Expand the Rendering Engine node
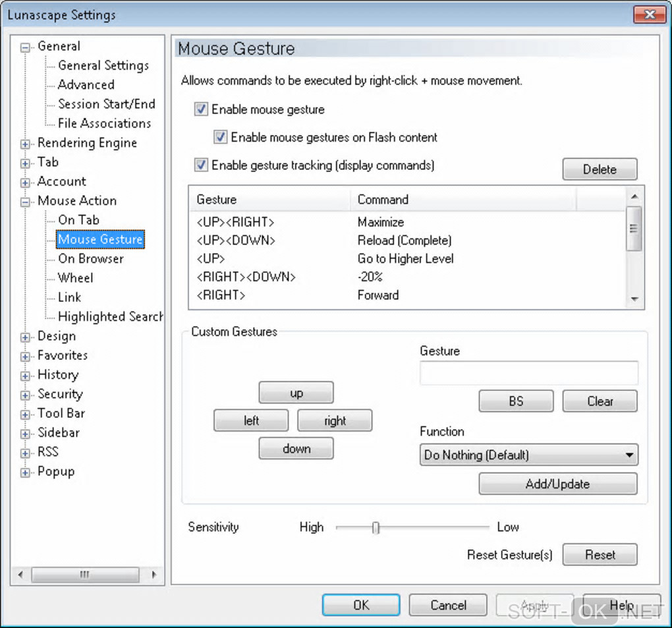Screen dimensions: 672x628 tap(25, 144)
